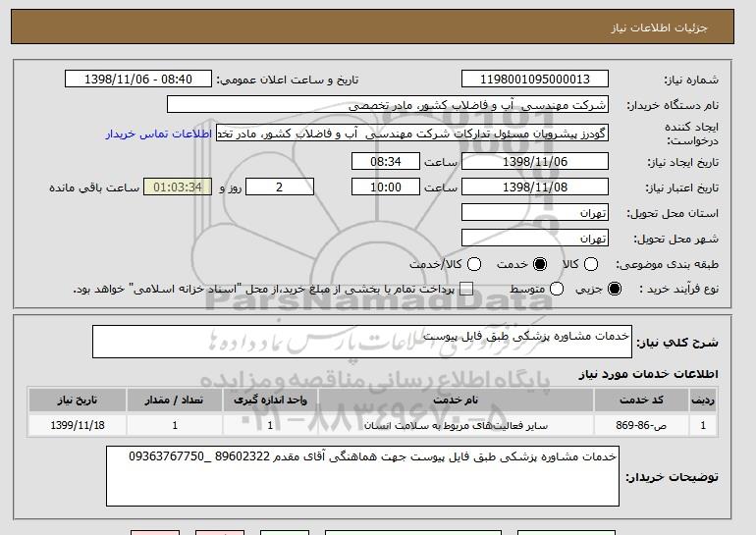Click the کد خدمت column header

[x=641, y=401]
